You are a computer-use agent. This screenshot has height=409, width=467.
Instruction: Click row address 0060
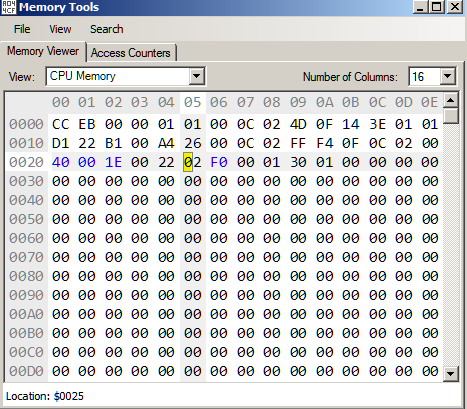[26, 238]
